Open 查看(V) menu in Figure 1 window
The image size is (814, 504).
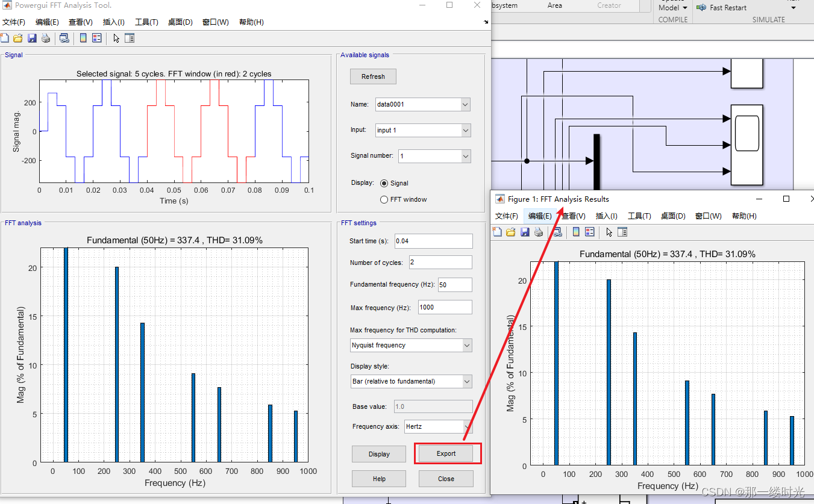tap(574, 216)
